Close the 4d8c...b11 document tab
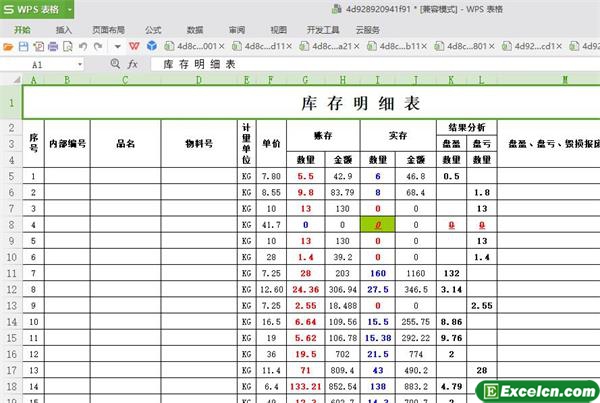Viewport: 600px width, 403px height. 424,46
